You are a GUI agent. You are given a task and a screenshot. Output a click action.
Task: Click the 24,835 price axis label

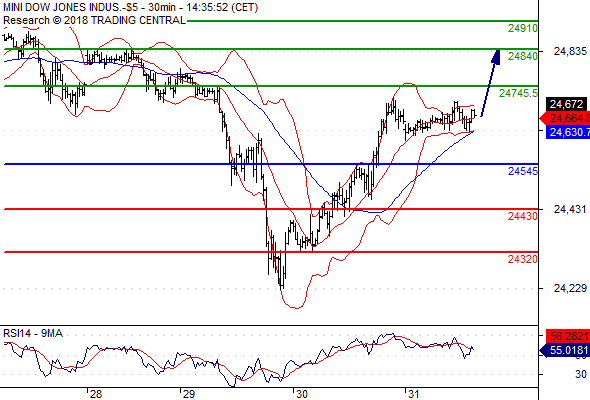pyautogui.click(x=570, y=51)
